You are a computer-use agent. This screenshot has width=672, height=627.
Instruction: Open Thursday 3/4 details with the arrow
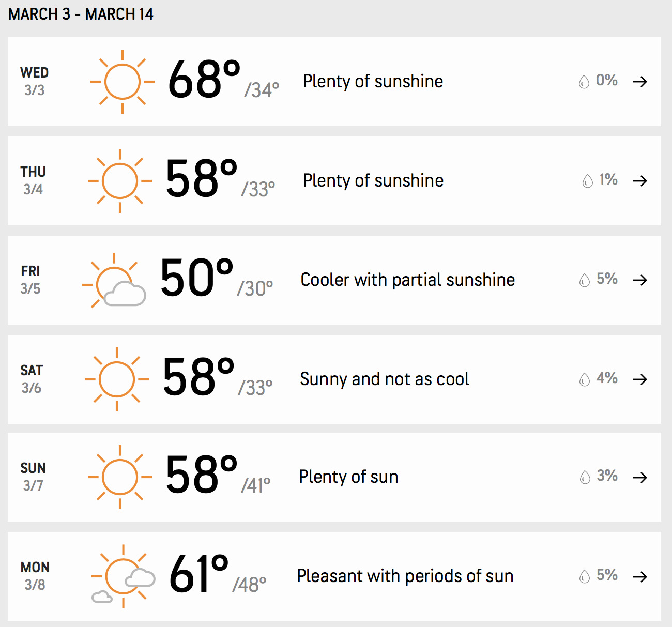tap(640, 181)
